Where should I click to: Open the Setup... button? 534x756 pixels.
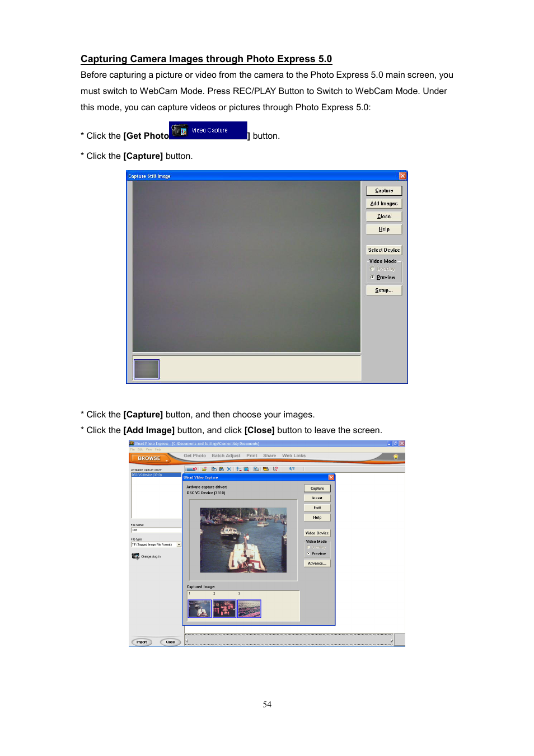pos(384,290)
